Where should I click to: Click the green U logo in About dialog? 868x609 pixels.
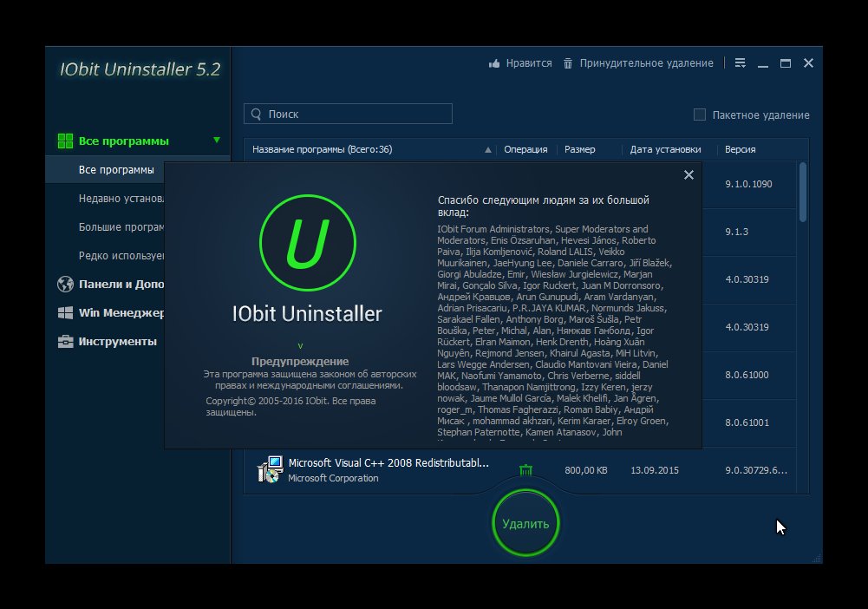tap(307, 243)
